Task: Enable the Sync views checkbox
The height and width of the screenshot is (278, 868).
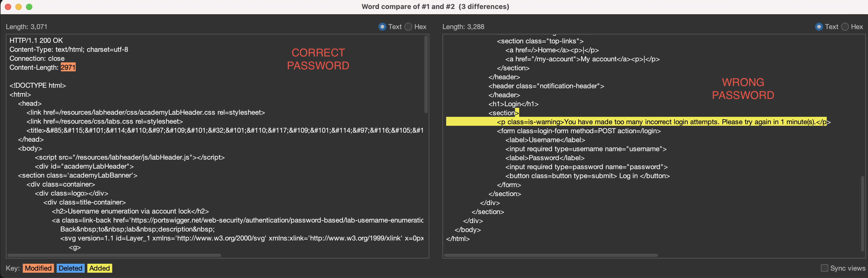Action: coord(824,268)
